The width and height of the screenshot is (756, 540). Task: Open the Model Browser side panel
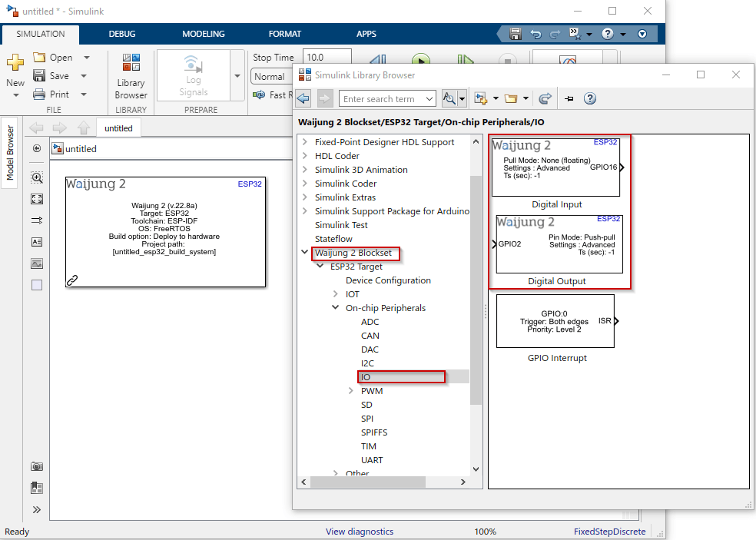pyautogui.click(x=10, y=153)
